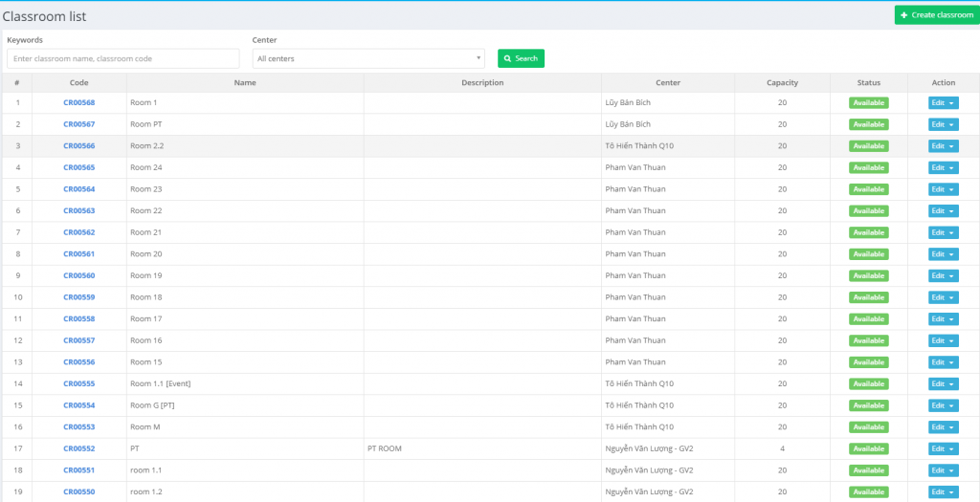Click Available status badge for Room PT

coord(868,124)
